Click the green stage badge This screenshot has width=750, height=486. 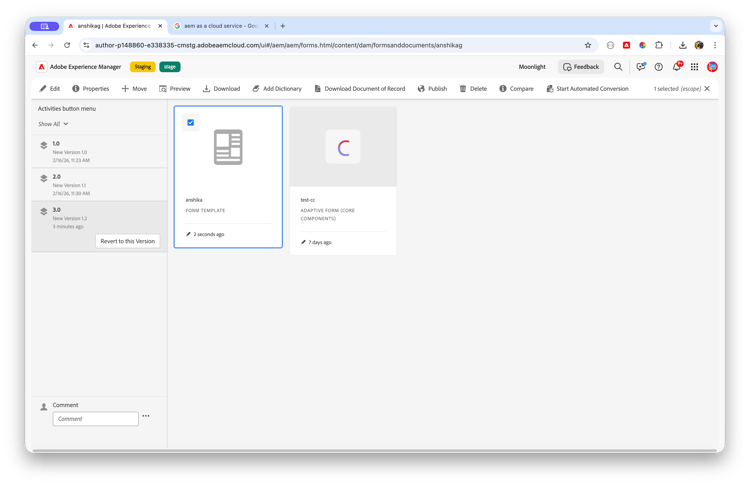(x=170, y=67)
